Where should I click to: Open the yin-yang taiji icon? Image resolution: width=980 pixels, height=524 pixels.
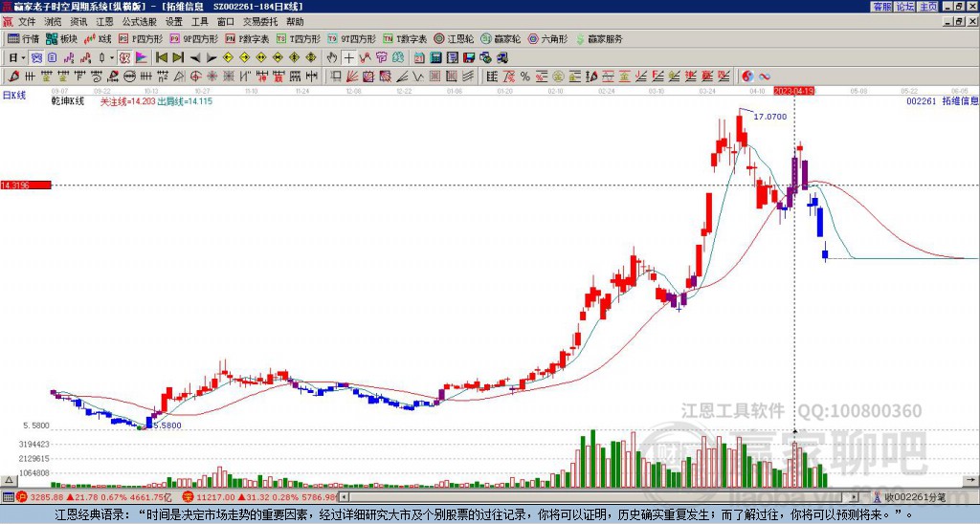coord(747,76)
